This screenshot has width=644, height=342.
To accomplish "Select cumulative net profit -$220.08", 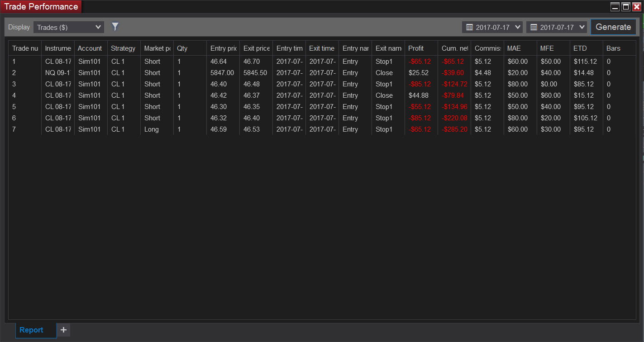I will tap(454, 118).
